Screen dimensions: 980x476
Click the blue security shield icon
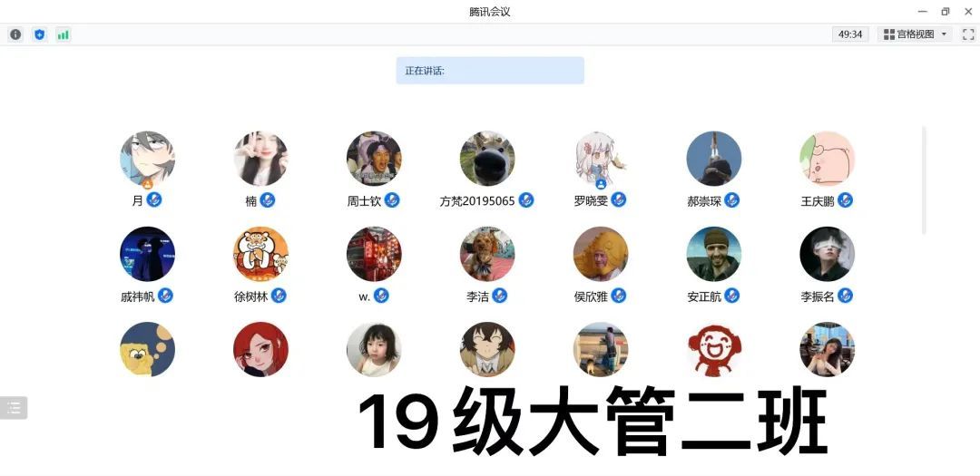39,34
